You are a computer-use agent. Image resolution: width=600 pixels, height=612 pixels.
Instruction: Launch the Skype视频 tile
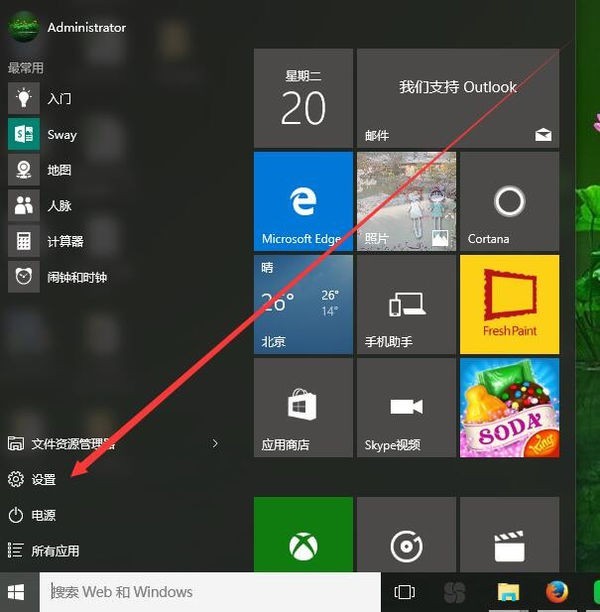click(406, 408)
